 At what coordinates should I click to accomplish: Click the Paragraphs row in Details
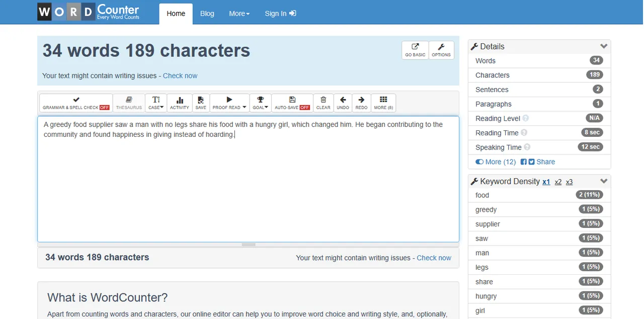coord(539,104)
